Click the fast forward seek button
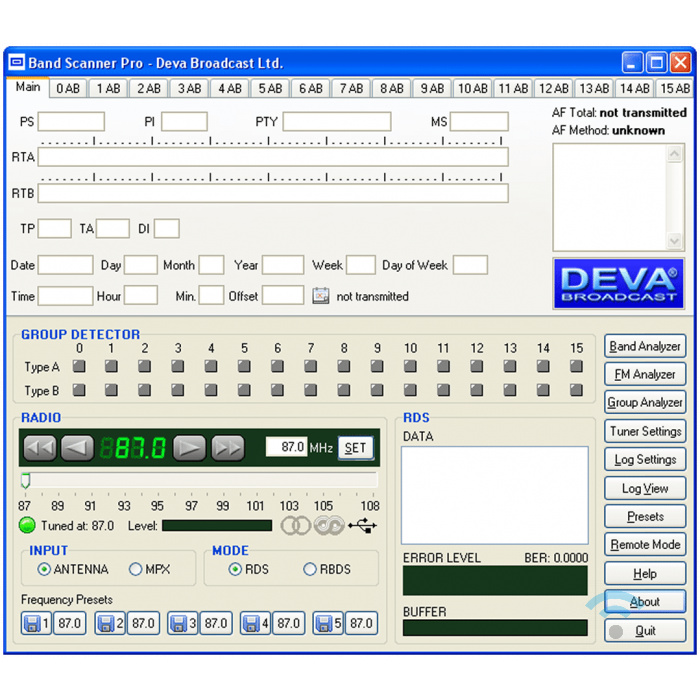Viewport: 700px width, 700px height. 227,448
